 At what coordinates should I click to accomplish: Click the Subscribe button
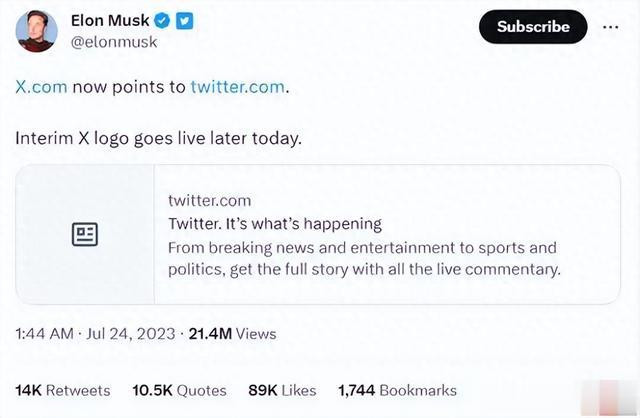[x=533, y=27]
